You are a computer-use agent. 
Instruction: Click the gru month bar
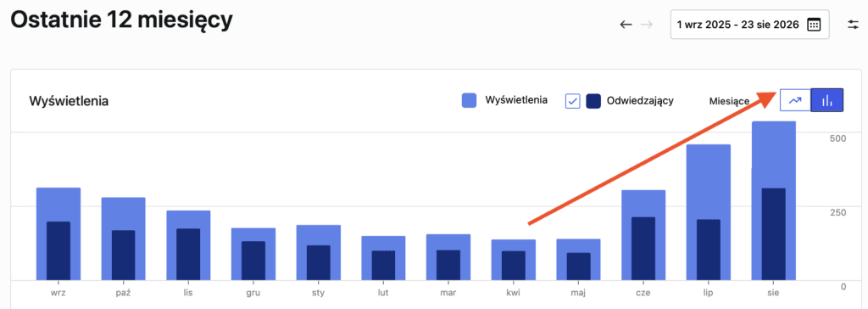[x=253, y=254]
